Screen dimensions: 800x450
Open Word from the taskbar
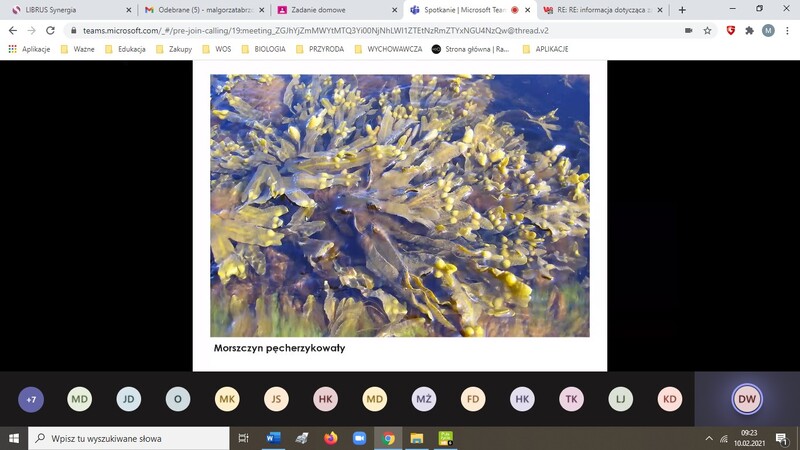pos(273,438)
